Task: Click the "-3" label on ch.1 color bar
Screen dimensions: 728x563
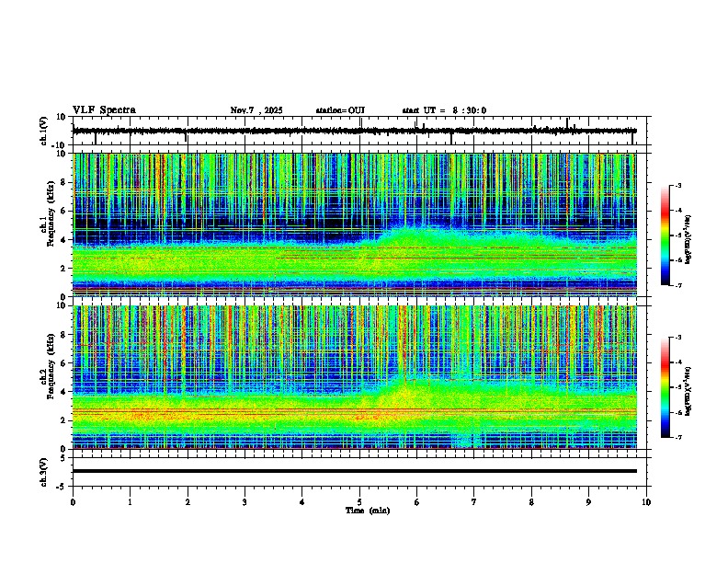Action: click(x=678, y=186)
